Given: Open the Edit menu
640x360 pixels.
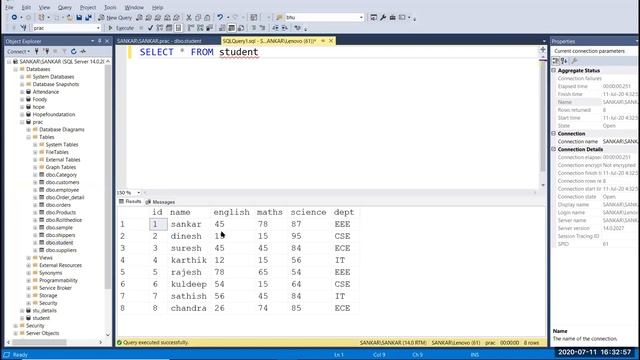Looking at the screenshot, I should (26, 7).
